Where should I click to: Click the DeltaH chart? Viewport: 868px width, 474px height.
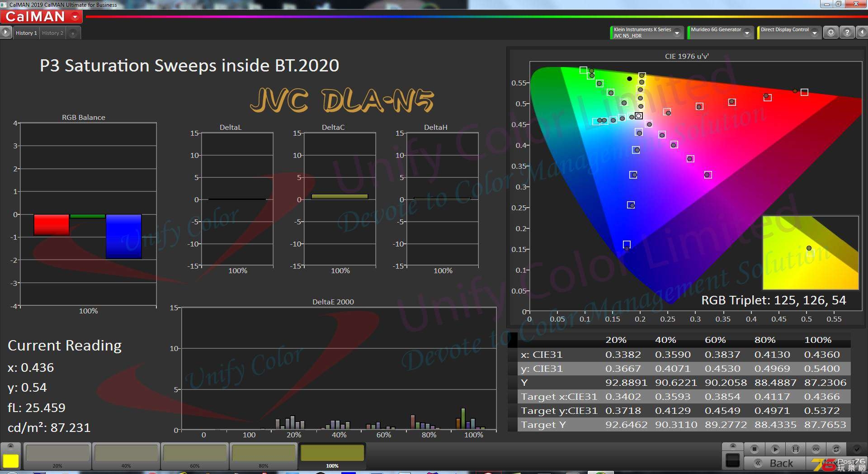click(443, 199)
